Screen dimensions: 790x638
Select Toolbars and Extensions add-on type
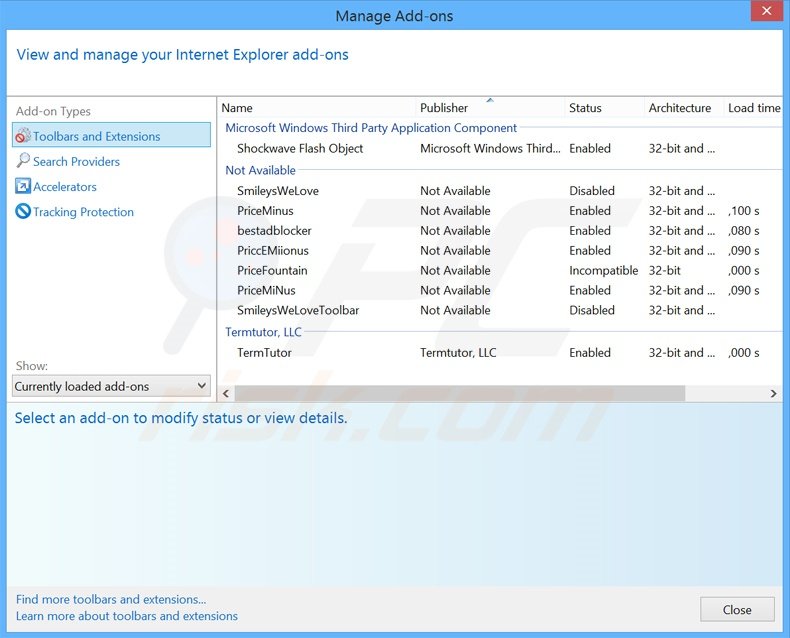111,135
